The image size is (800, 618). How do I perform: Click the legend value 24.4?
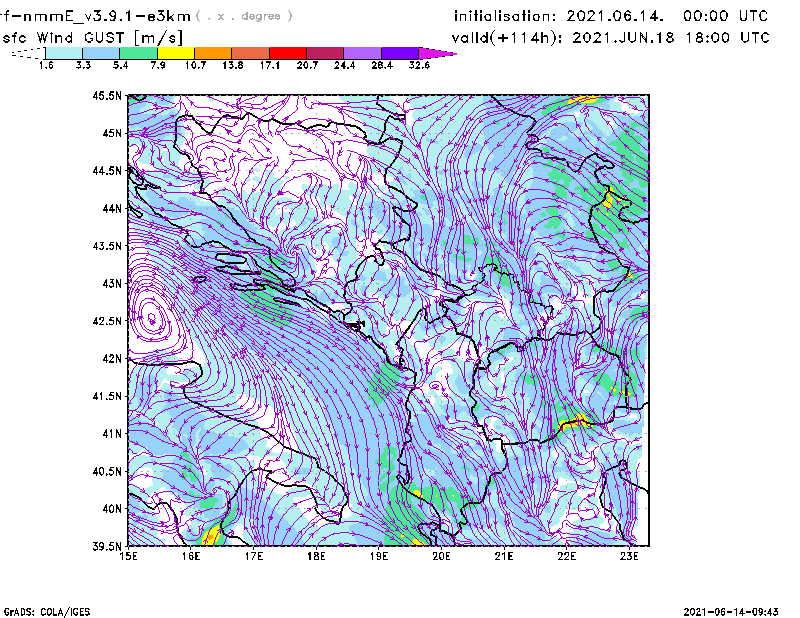click(344, 65)
